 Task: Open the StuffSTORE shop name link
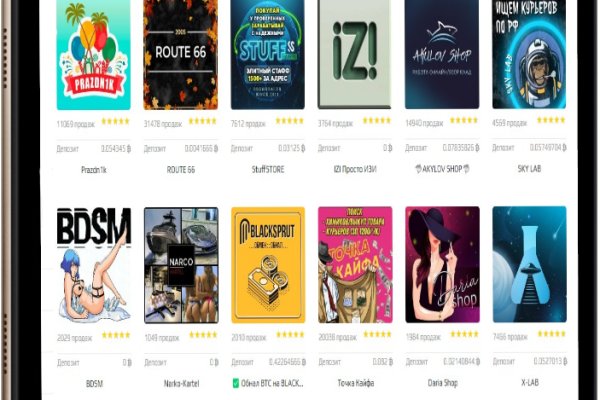(268, 169)
